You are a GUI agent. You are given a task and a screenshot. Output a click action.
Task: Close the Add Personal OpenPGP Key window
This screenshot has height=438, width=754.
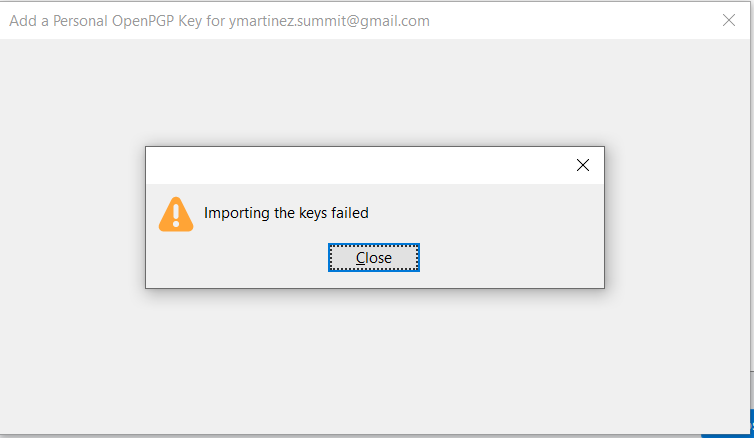point(729,20)
